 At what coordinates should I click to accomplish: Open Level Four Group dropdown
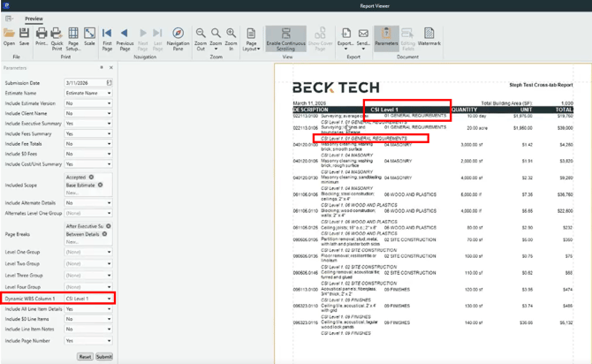(x=109, y=287)
